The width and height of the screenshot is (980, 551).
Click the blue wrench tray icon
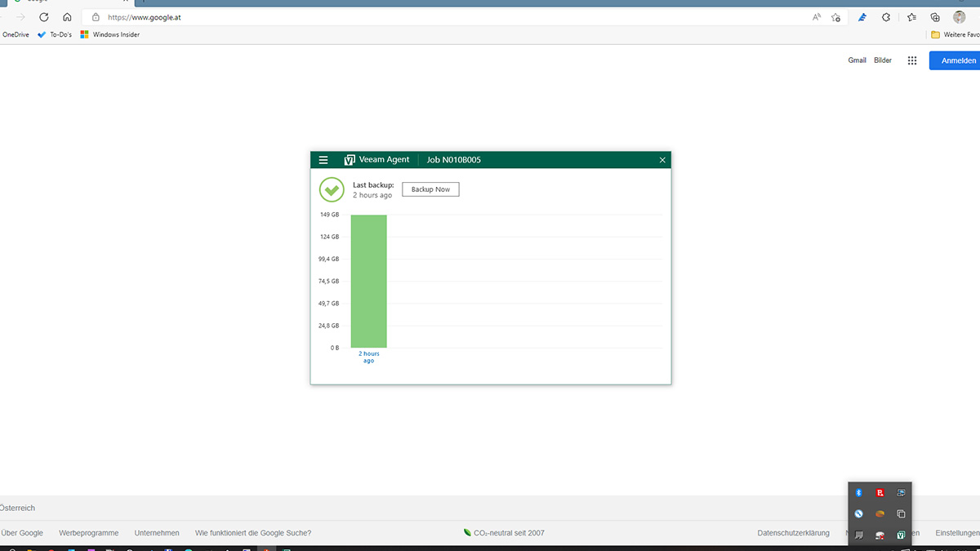pos(859,514)
